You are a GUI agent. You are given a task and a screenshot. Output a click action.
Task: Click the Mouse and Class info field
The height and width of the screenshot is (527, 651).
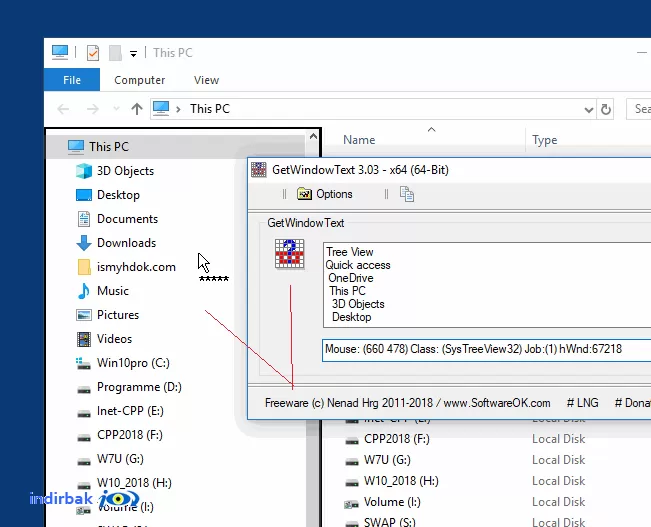pyautogui.click(x=486, y=350)
